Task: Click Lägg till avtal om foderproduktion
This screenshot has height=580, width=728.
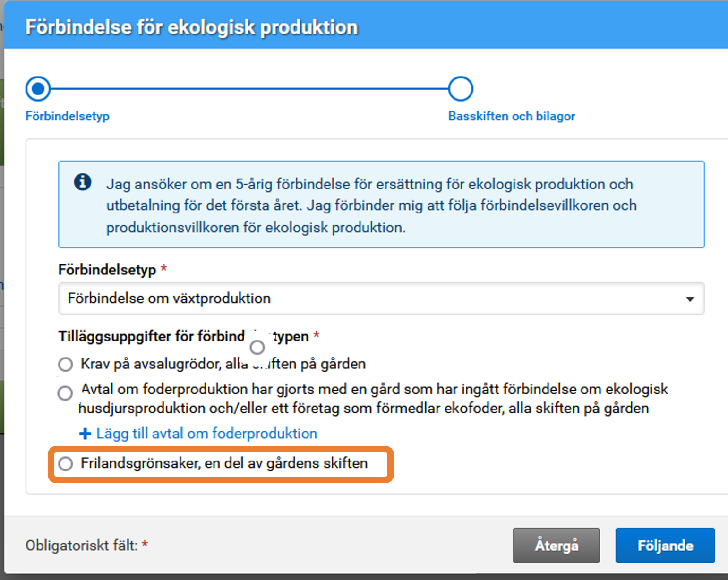Action: click(x=206, y=433)
